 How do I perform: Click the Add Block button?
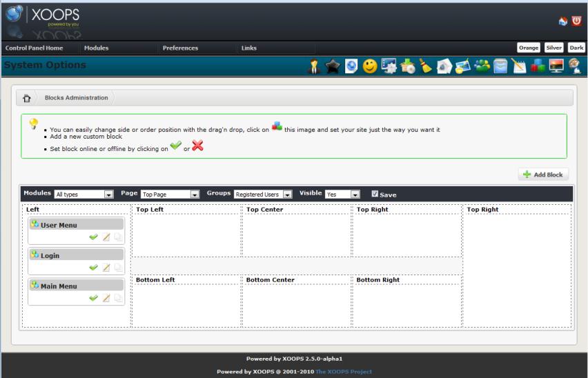coord(543,175)
